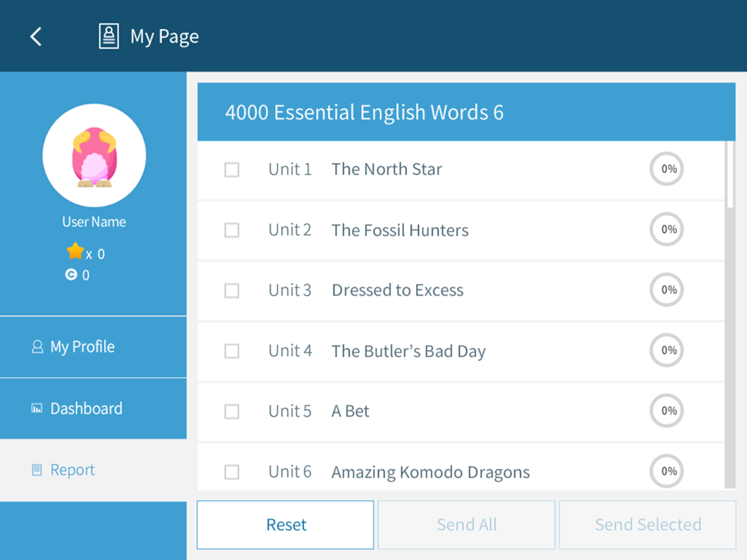Click Unit 2 progress circle showing 0%
The image size is (747, 560).
click(x=669, y=230)
